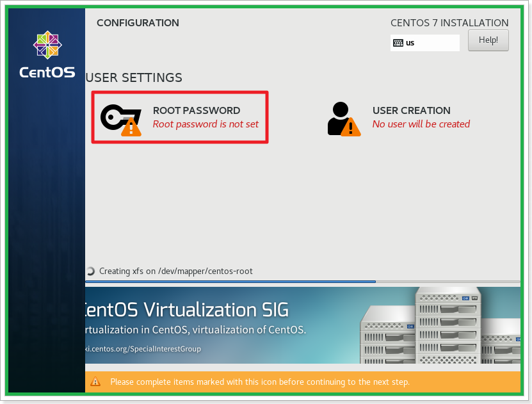Click the server rack image in banner
532x404 pixels.
pyautogui.click(x=440, y=326)
